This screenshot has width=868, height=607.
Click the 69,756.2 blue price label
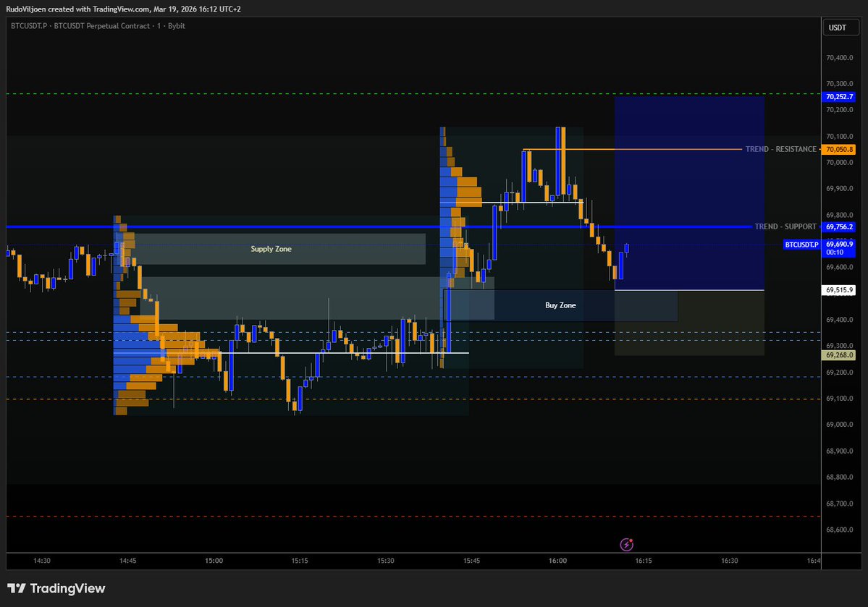839,227
